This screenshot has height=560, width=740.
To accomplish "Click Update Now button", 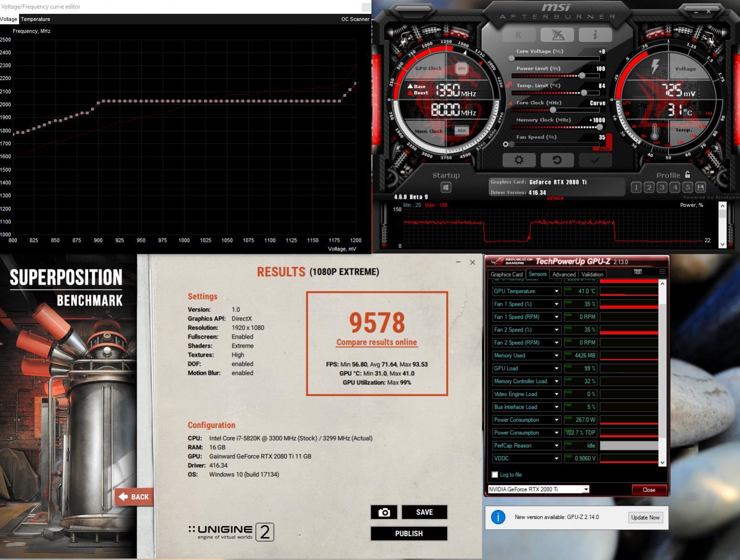I will tap(645, 518).
